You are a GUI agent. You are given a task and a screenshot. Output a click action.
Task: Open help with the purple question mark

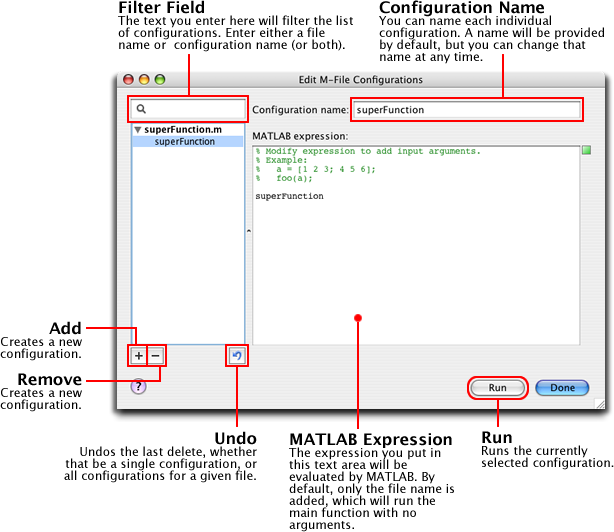[x=139, y=387]
